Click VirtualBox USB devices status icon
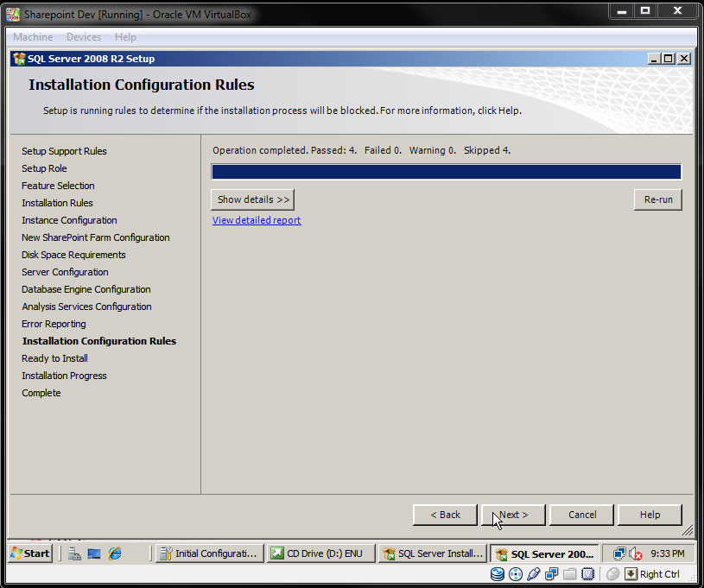Image resolution: width=704 pixels, height=588 pixels. pyautogui.click(x=533, y=574)
